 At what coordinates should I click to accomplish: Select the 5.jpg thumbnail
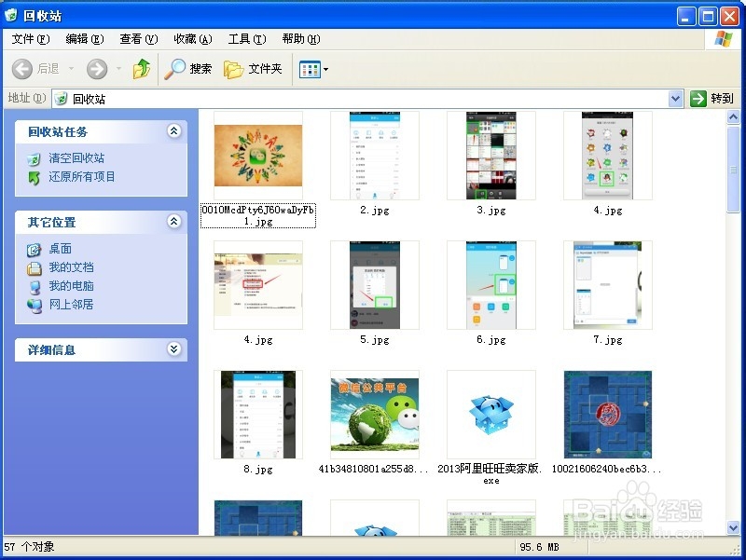coord(375,285)
